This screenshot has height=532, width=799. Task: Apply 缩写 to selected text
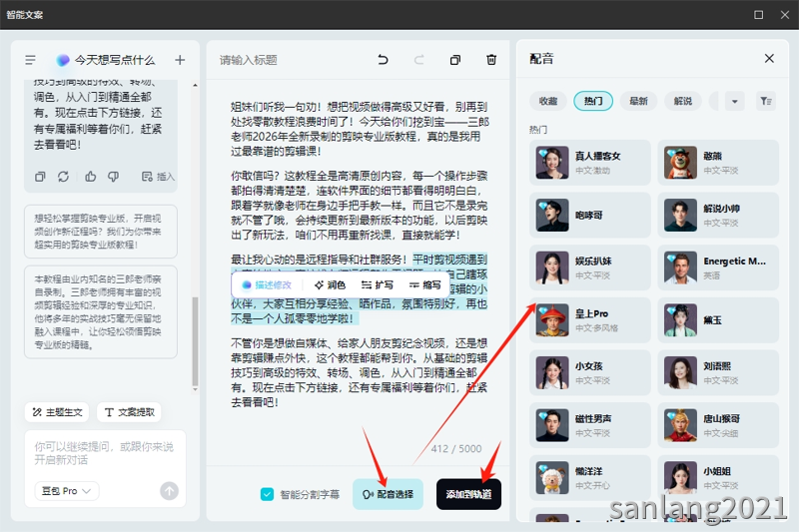coord(425,285)
